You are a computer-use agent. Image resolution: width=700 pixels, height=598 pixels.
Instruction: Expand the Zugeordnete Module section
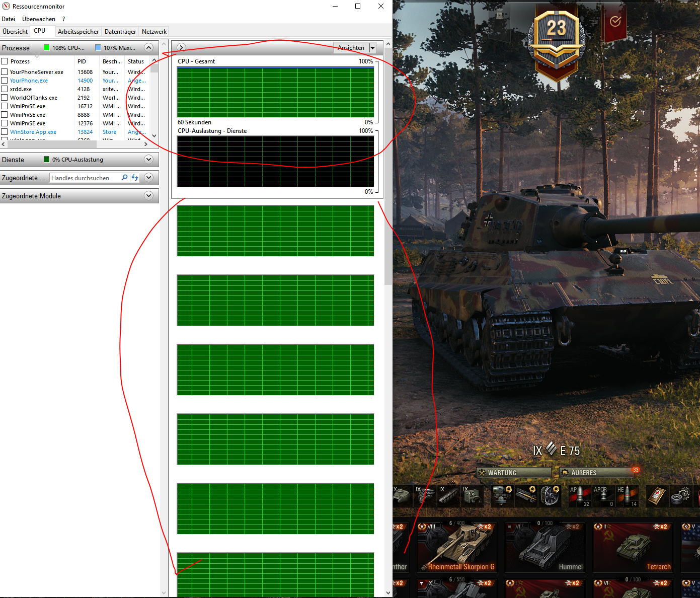(x=148, y=195)
